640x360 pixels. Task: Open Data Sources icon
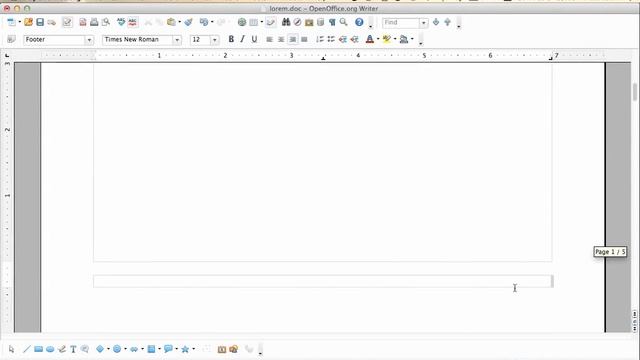(320, 22)
